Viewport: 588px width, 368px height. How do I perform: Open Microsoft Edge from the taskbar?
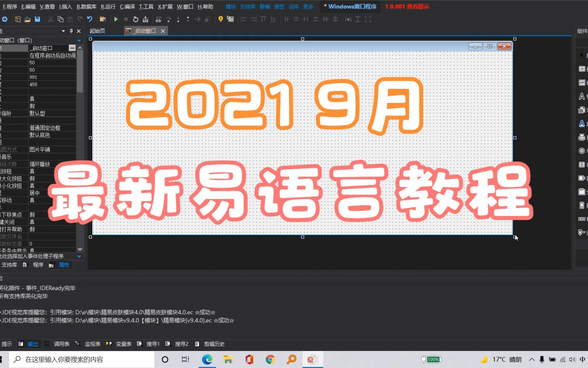[207, 359]
